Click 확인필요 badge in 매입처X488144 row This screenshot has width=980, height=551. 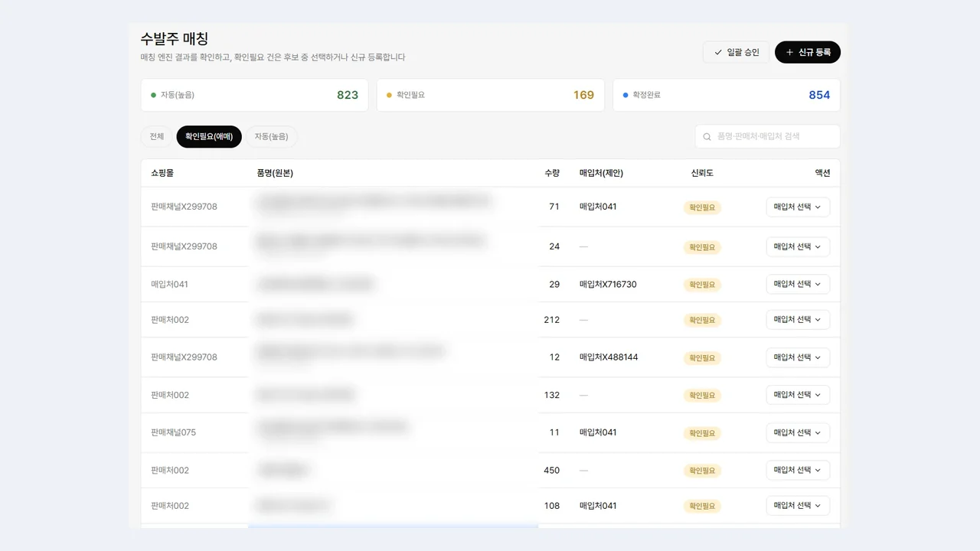tap(702, 358)
